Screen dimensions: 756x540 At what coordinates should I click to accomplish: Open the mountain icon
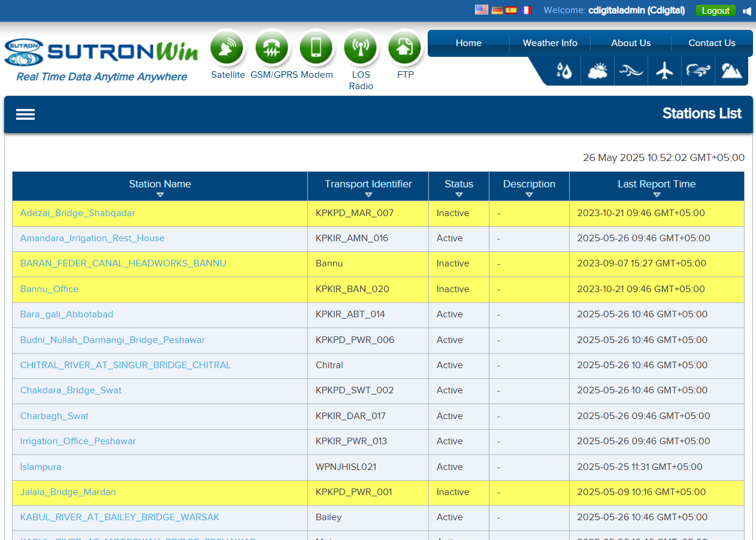pyautogui.click(x=731, y=71)
